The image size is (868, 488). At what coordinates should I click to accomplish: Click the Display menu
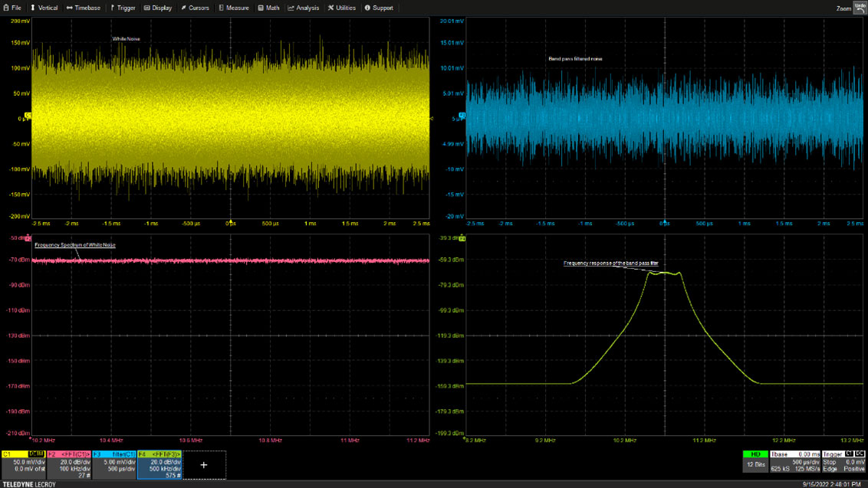coord(158,8)
